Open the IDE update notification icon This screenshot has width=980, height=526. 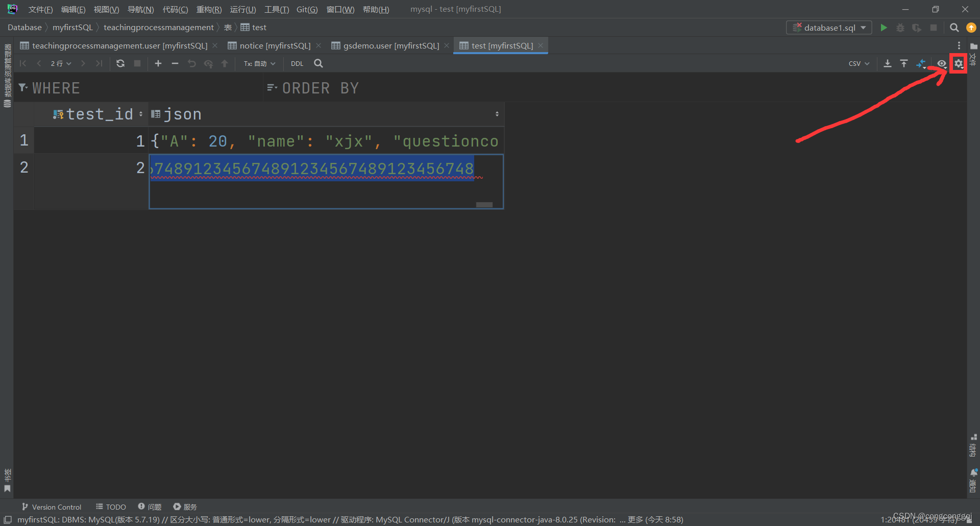point(971,28)
